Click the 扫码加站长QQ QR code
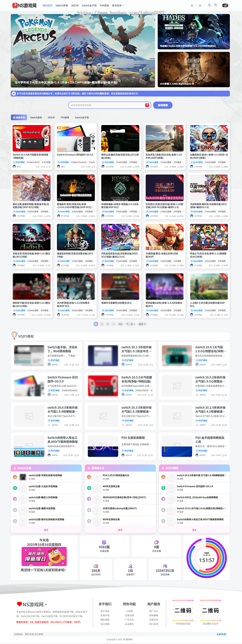The height and width of the screenshot is (644, 242). coord(183,610)
